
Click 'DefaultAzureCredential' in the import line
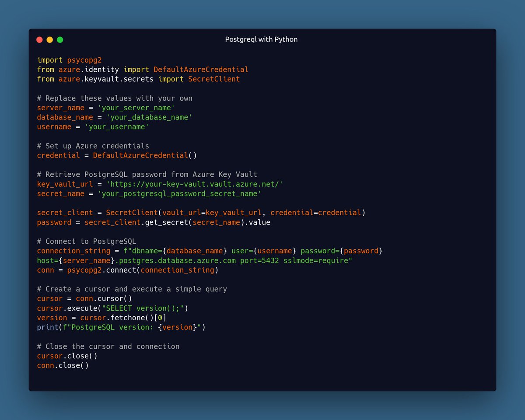click(201, 70)
